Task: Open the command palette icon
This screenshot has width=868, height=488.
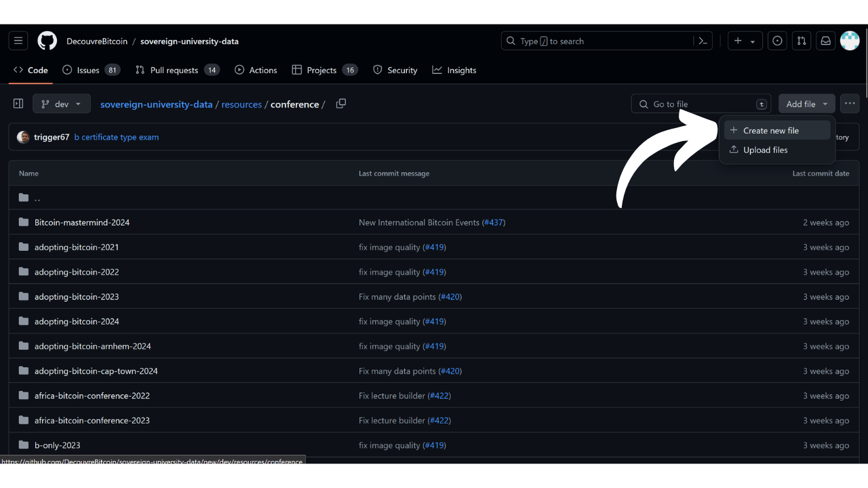Action: pos(703,41)
